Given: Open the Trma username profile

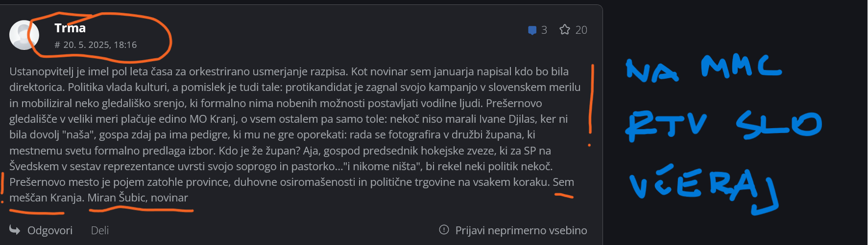Looking at the screenshot, I should tap(70, 28).
